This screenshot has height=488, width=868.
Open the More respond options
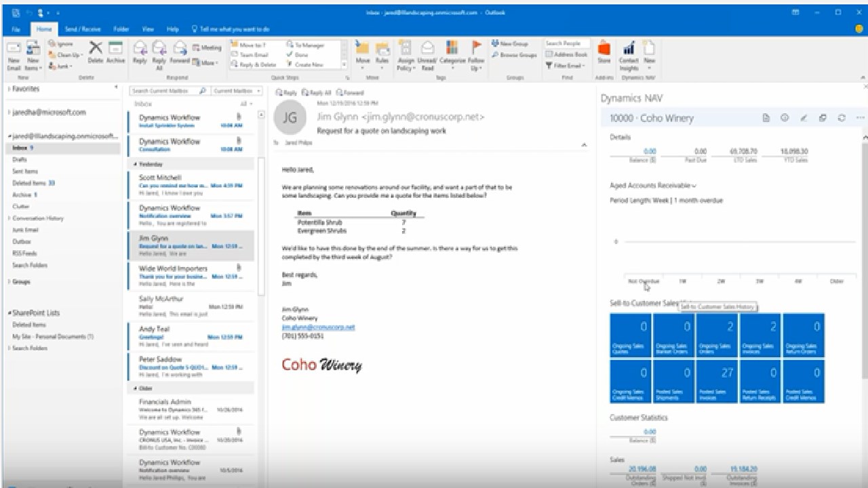point(205,62)
